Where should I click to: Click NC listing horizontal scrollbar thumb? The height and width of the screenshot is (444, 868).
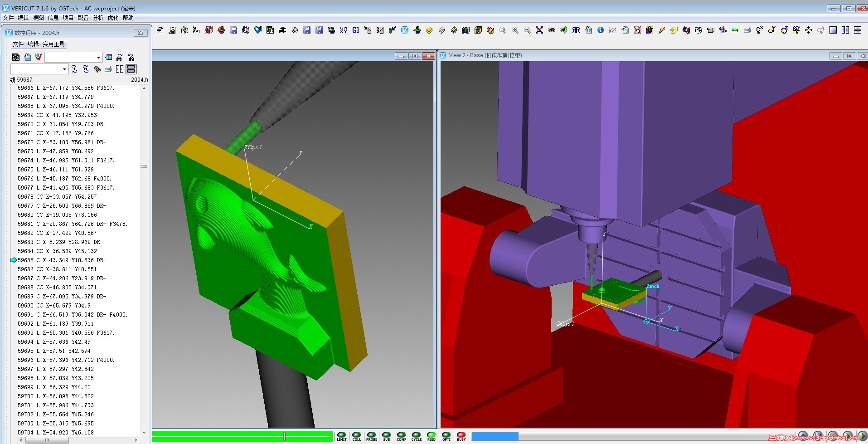[47, 440]
